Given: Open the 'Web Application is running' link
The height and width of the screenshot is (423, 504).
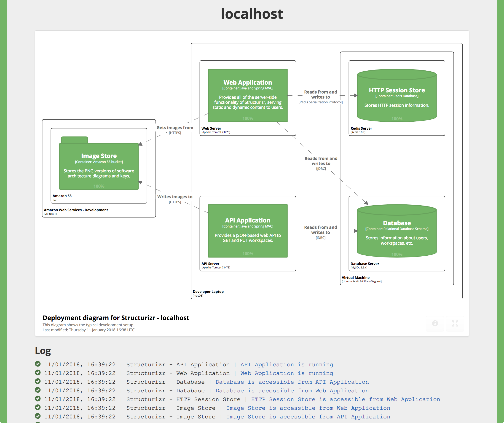Looking at the screenshot, I should coord(286,373).
